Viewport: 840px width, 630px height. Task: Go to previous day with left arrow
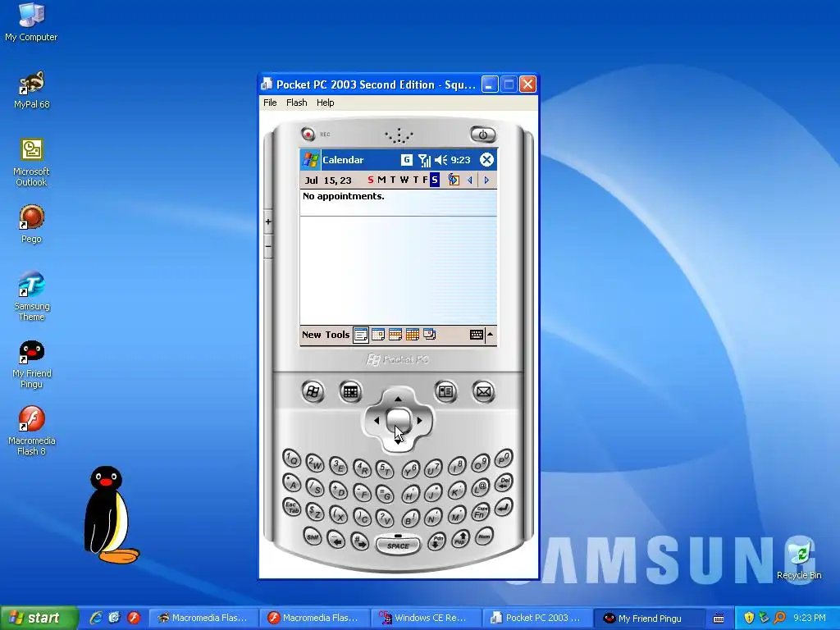tap(470, 180)
